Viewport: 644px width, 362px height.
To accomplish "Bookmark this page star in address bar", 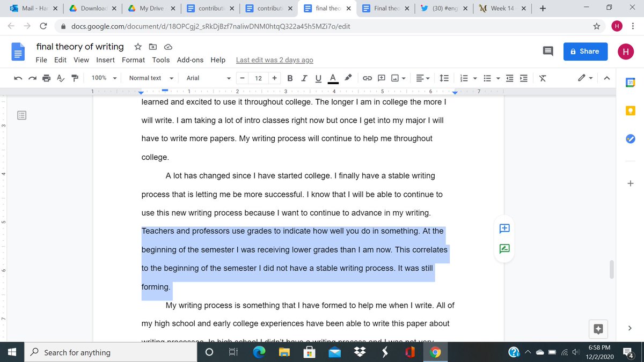I will (x=596, y=26).
